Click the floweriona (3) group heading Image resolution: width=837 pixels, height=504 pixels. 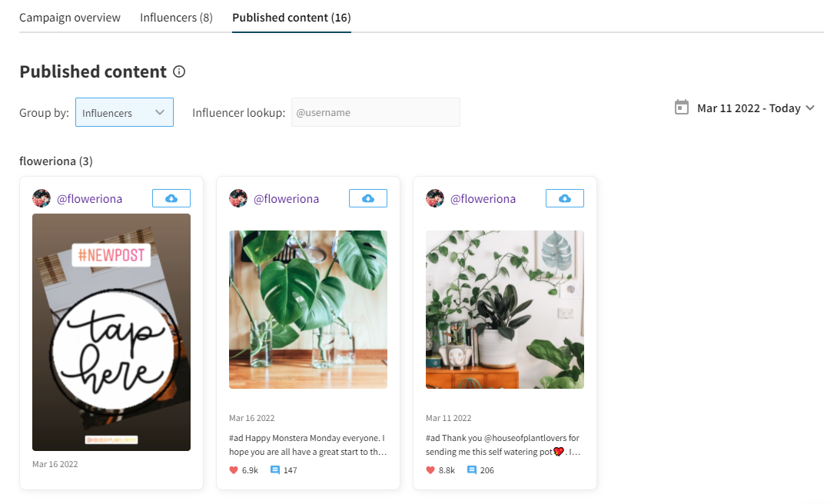pos(56,161)
